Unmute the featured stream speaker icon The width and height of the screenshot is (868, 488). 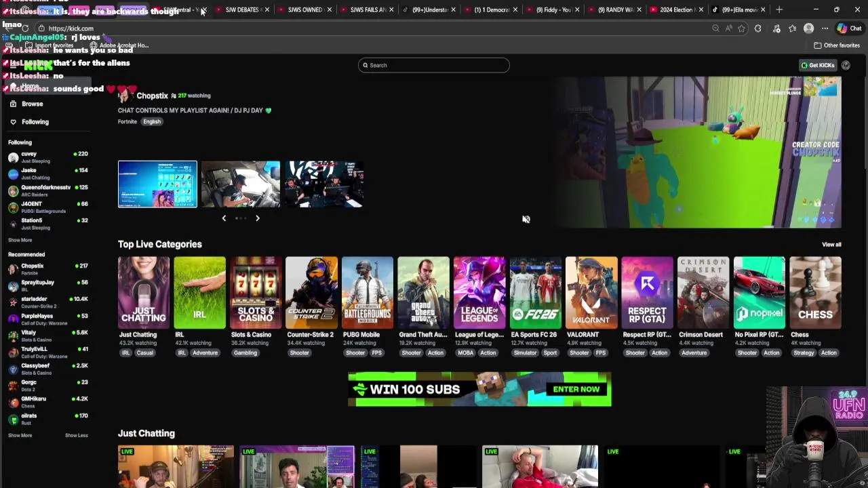point(526,219)
